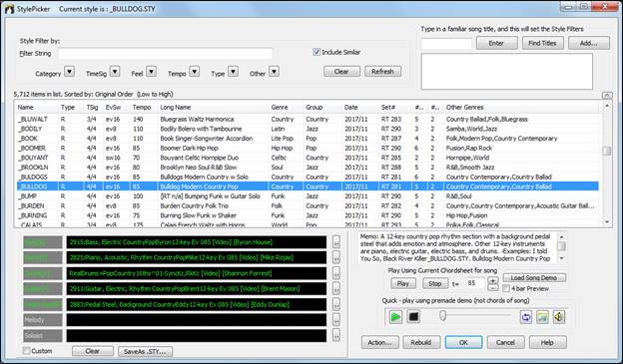
Task: Open the Other filter dropdown
Action: [x=275, y=72]
